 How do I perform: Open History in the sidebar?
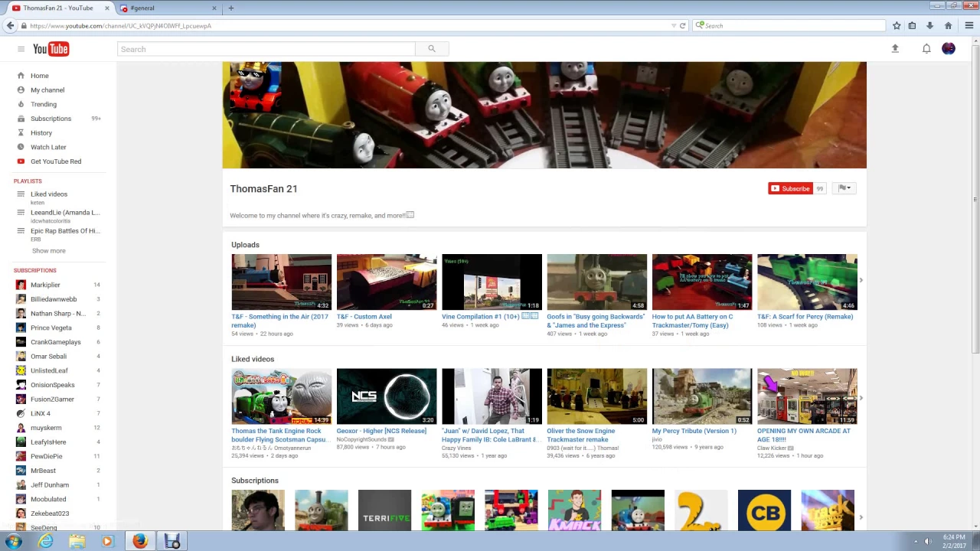[x=41, y=132]
